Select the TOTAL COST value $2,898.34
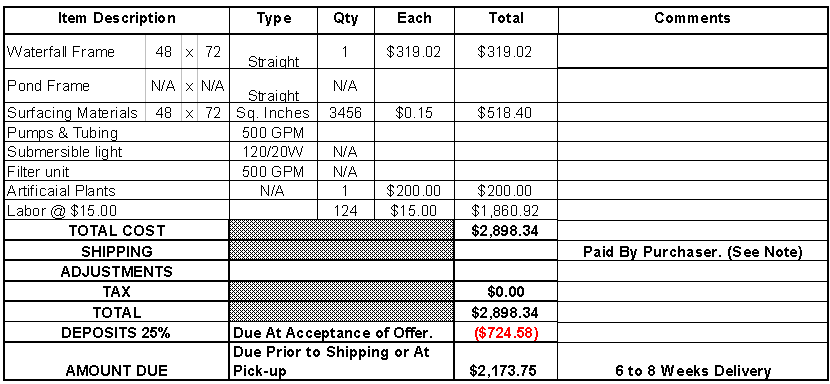The width and height of the screenshot is (830, 384). (x=505, y=230)
